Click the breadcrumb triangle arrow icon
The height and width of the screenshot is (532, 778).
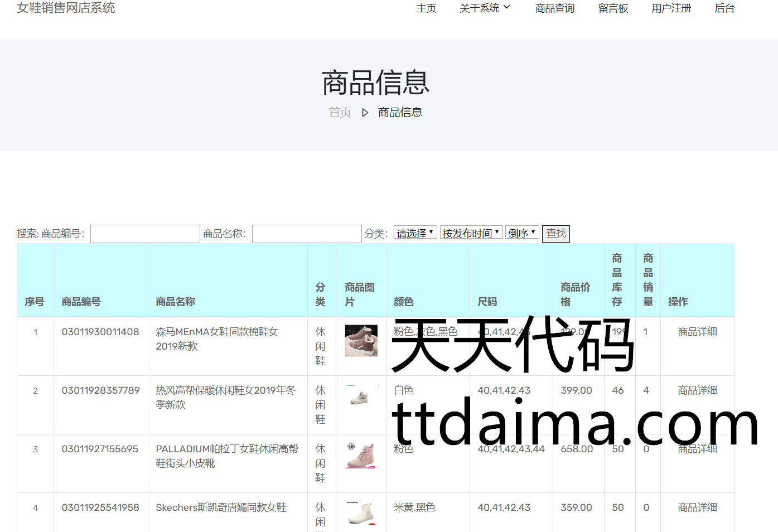point(365,113)
